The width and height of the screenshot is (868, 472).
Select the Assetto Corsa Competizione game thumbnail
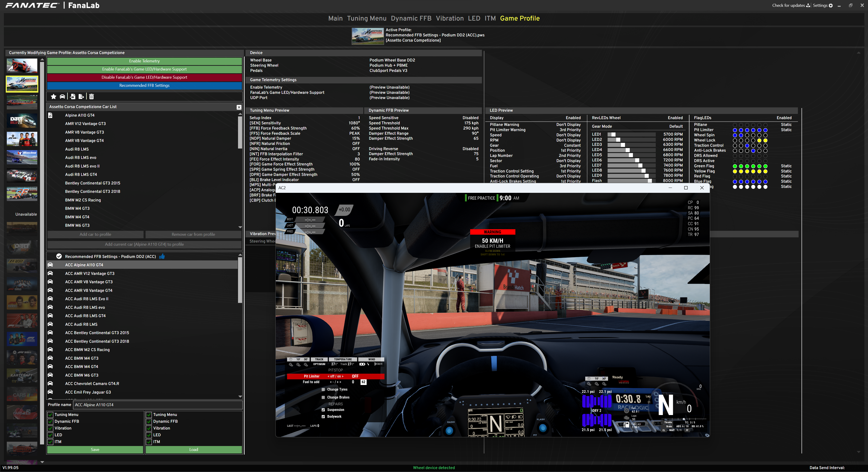point(22,84)
